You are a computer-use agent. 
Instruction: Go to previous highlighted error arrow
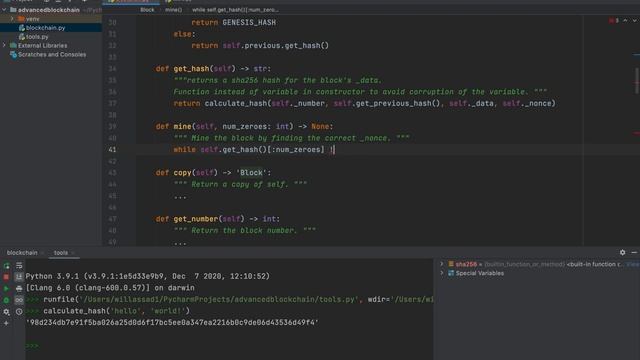click(x=625, y=20)
